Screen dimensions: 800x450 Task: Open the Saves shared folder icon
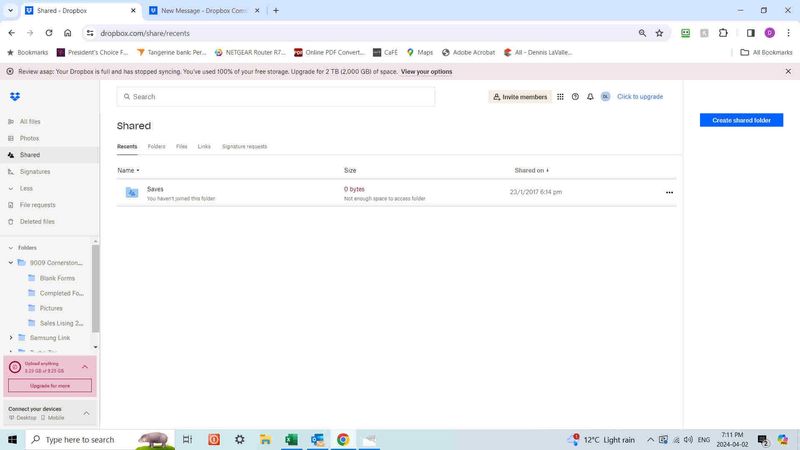(131, 192)
